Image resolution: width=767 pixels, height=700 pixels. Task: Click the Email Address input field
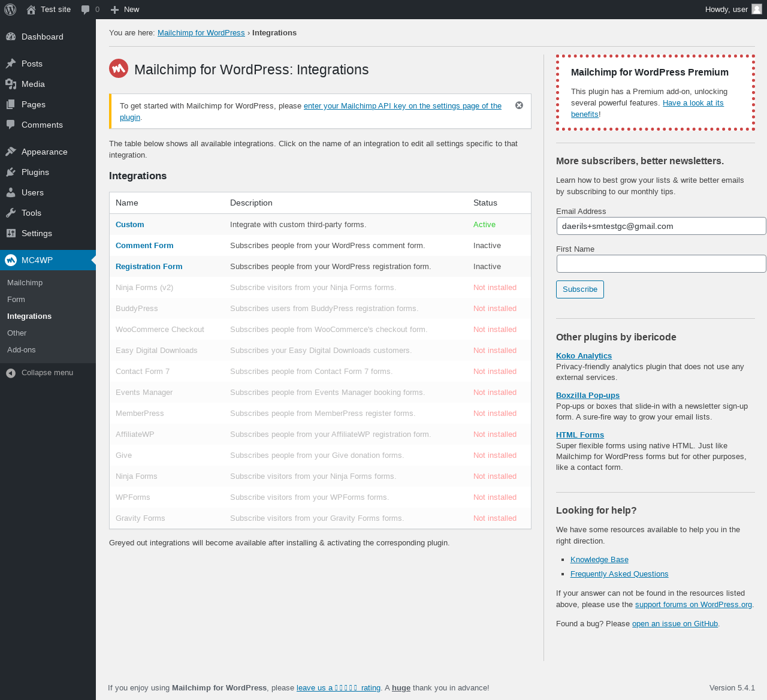661,227
